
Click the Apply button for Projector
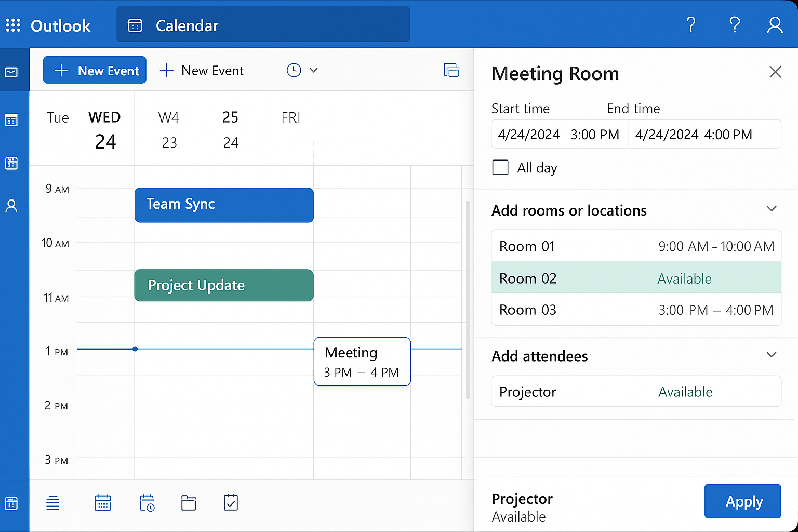742,501
